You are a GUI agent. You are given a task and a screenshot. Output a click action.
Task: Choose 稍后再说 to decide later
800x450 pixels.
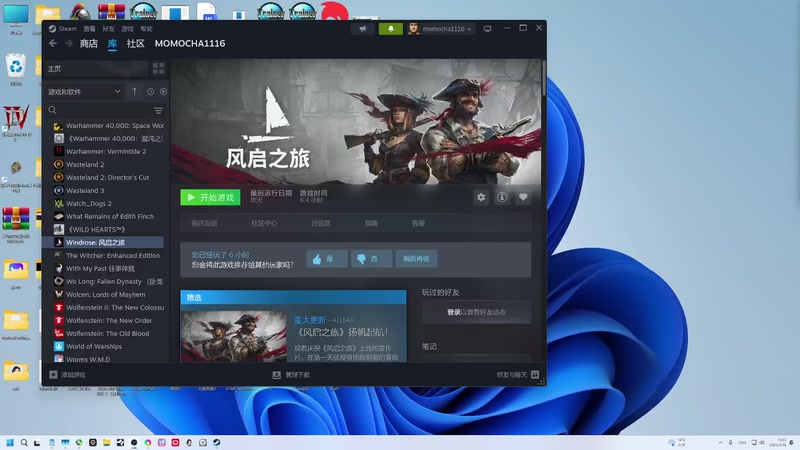416,259
